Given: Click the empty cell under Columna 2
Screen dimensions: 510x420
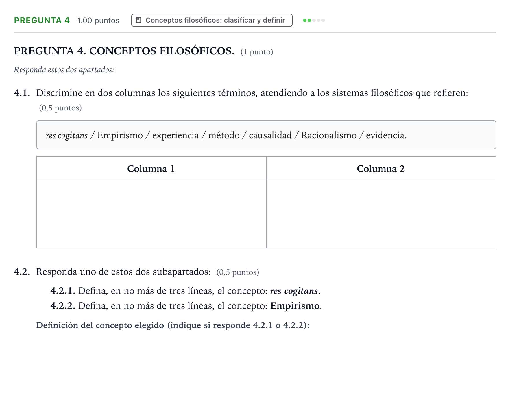Looking at the screenshot, I should [x=381, y=214].
